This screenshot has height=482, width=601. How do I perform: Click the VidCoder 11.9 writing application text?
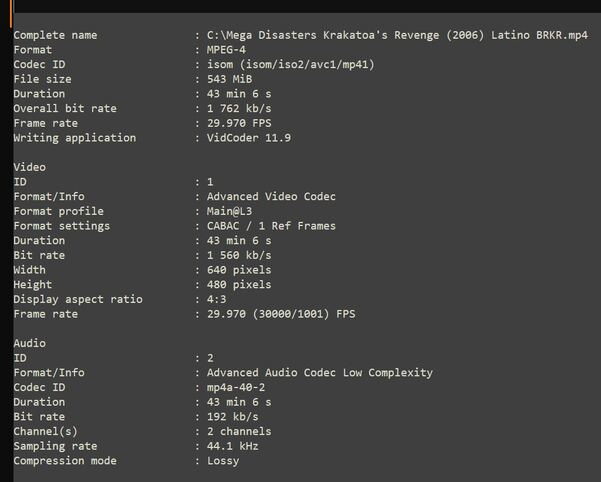coord(248,138)
